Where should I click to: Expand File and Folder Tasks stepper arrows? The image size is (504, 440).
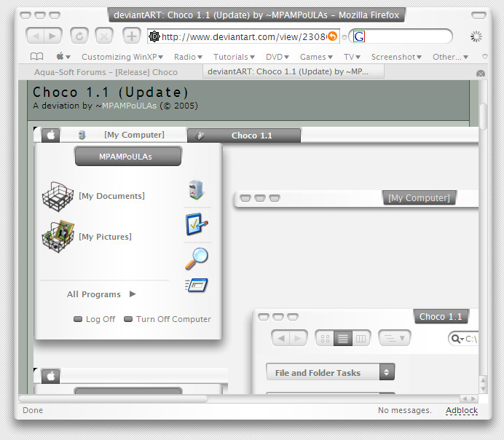[387, 372]
